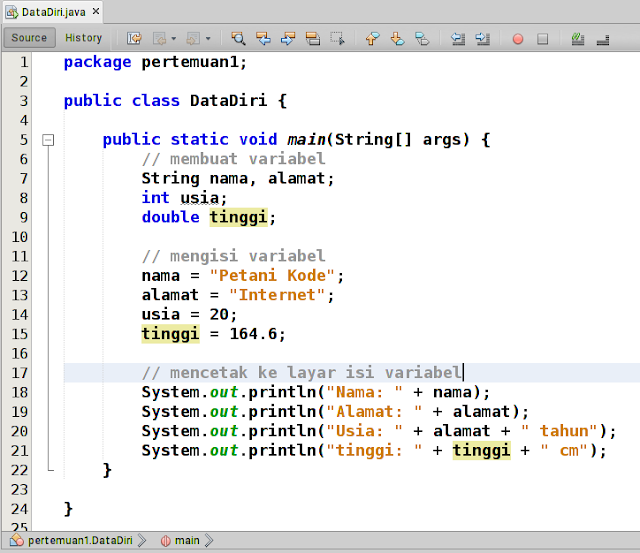
Task: Click the "Internet" string literal
Action: click(x=277, y=295)
